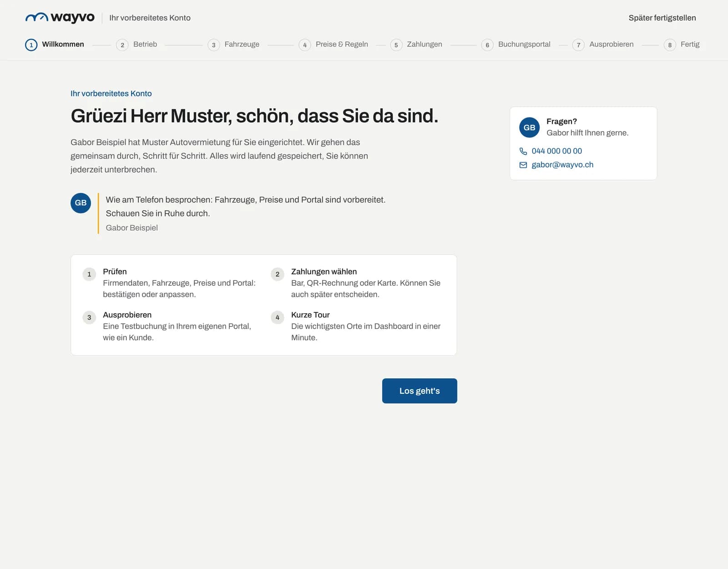Click the 'Zahlungen wählen' title
Image resolution: width=728 pixels, height=569 pixels.
(324, 272)
